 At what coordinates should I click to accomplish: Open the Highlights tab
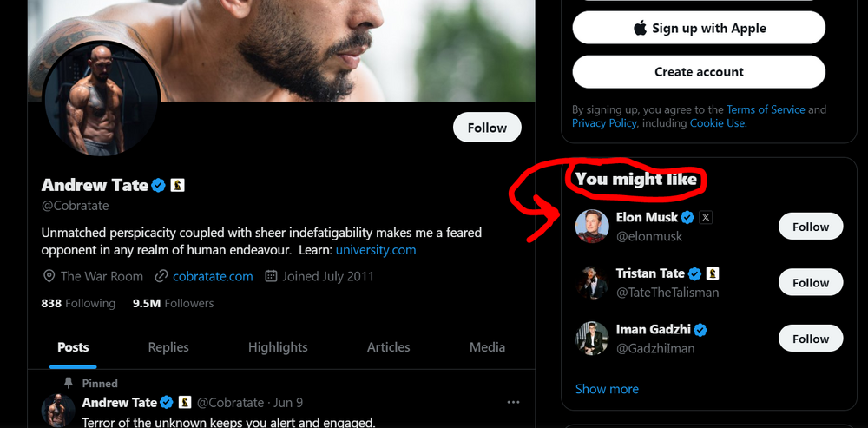tap(278, 347)
